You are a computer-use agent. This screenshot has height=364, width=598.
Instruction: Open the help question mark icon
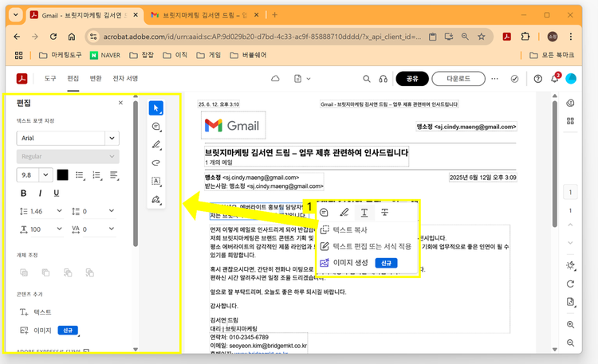click(x=537, y=79)
